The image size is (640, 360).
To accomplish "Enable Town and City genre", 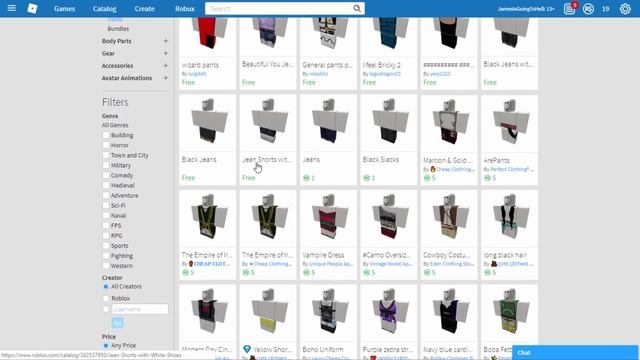I will coord(106,156).
